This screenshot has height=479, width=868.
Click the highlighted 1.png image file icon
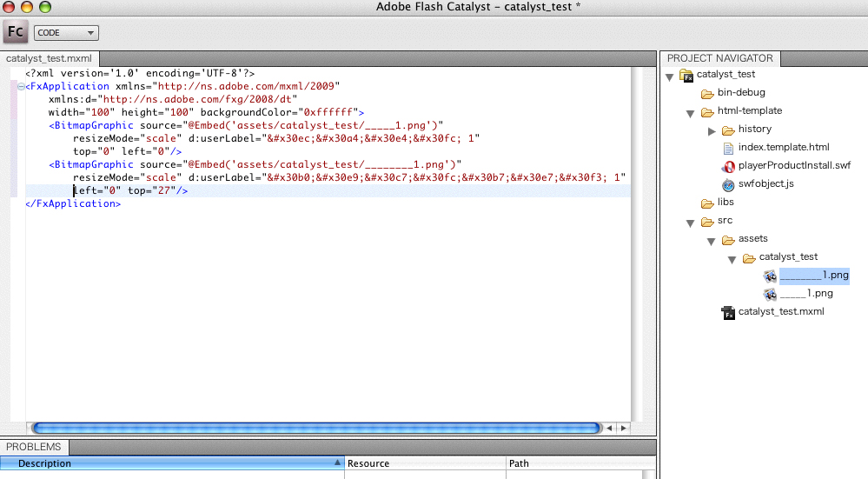(x=770, y=276)
